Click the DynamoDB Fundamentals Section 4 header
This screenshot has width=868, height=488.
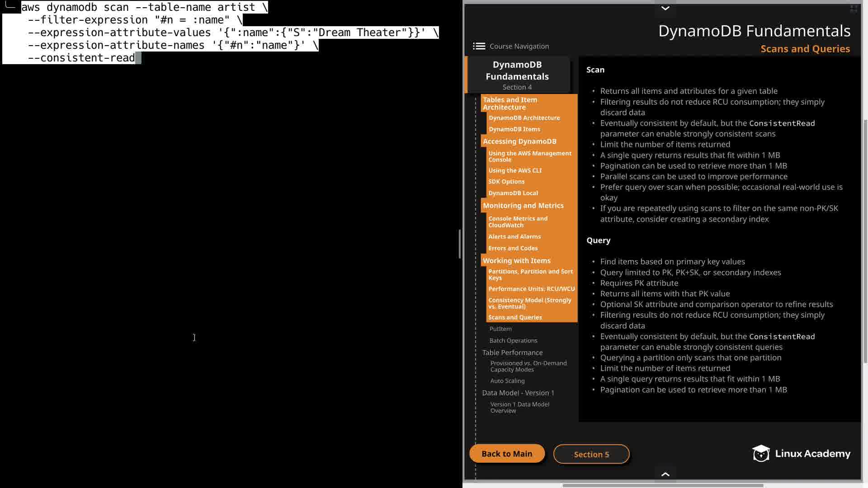517,75
